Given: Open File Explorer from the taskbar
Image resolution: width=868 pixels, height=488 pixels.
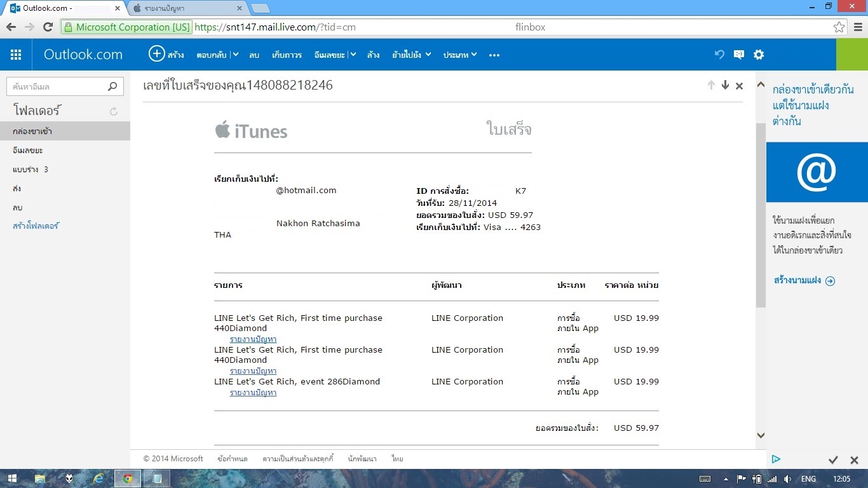Looking at the screenshot, I should (40, 478).
